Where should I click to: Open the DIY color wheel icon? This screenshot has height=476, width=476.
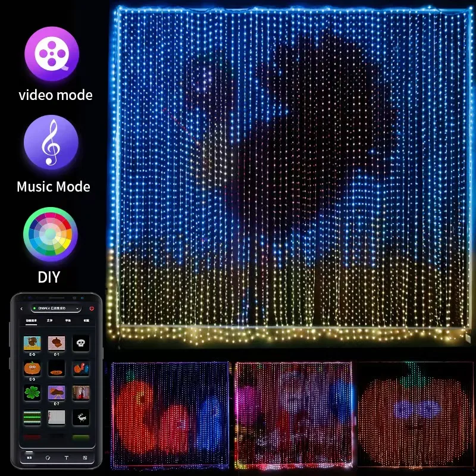click(x=51, y=234)
